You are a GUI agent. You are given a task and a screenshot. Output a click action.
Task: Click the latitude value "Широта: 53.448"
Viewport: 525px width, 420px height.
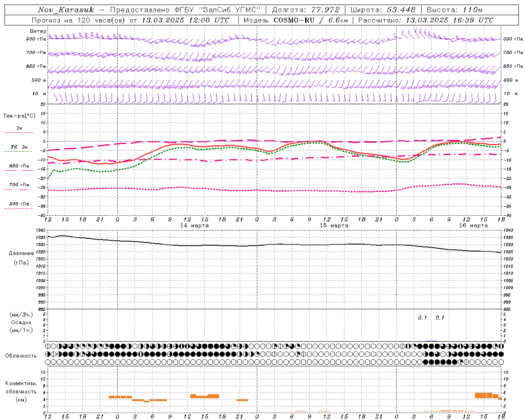pyautogui.click(x=383, y=10)
